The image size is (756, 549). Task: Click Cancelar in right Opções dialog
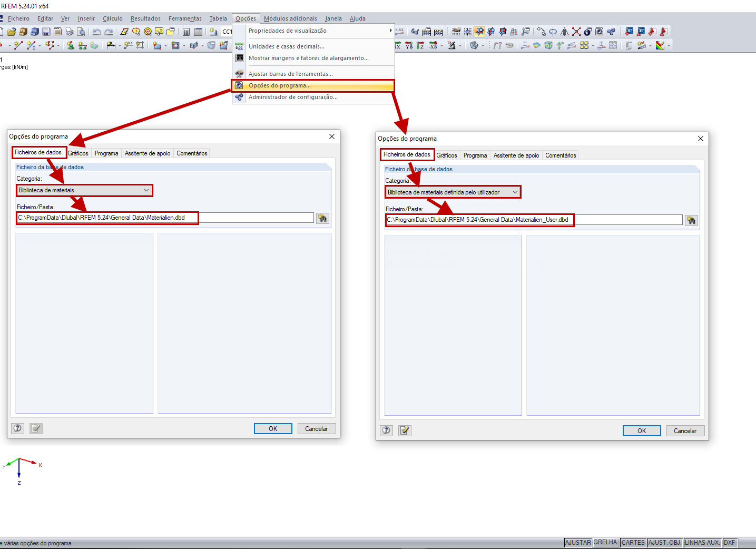(x=685, y=430)
